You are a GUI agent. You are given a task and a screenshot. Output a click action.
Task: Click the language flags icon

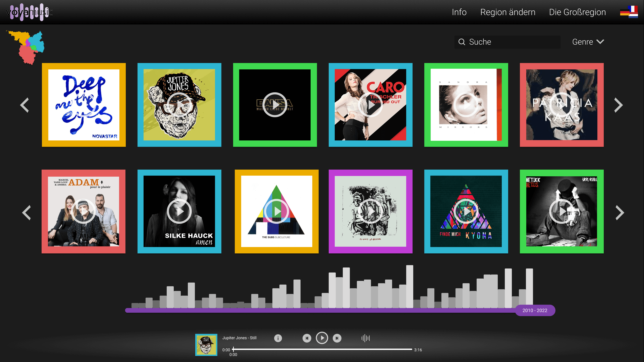pyautogui.click(x=629, y=12)
